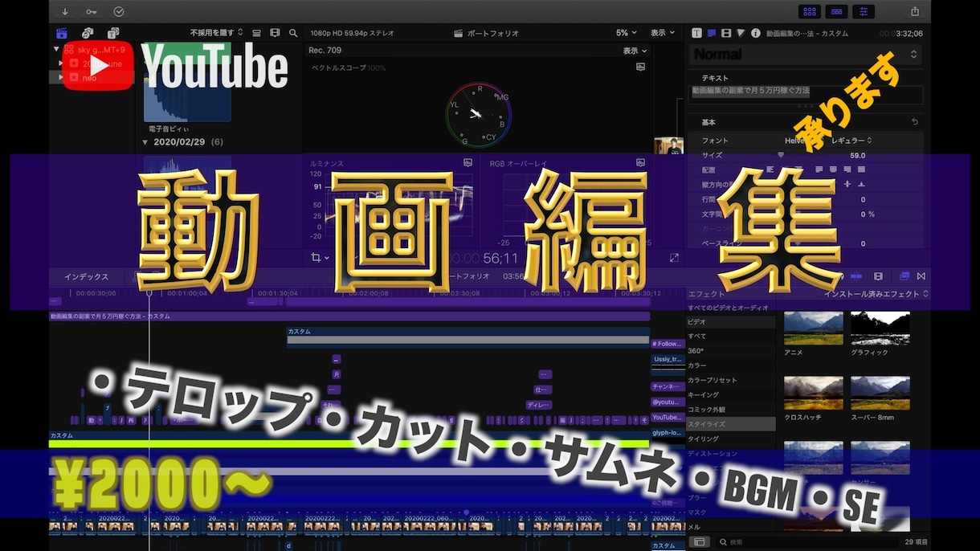Toggle the Transitions browser button
The width and height of the screenshot is (980, 551).
point(921,276)
